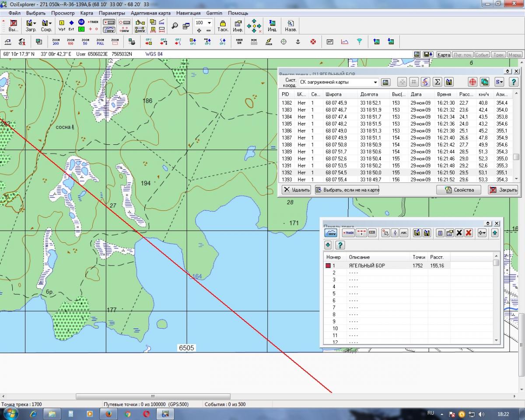The height and width of the screenshot is (420, 525).
Task: Select track row PID 1388
Action: click(287, 144)
